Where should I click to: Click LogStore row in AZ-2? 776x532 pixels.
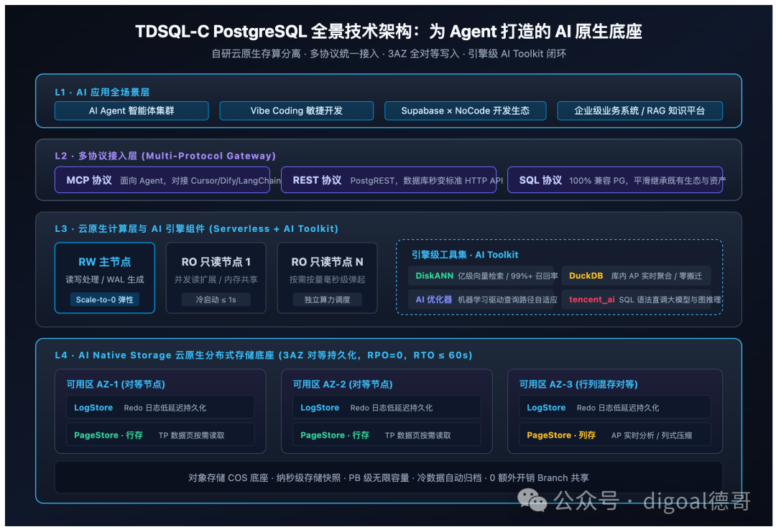pos(387,407)
